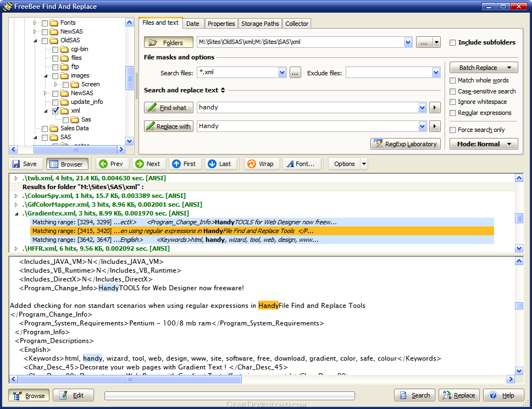Open the folders path dropdown
532x409 pixels.
click(408, 42)
